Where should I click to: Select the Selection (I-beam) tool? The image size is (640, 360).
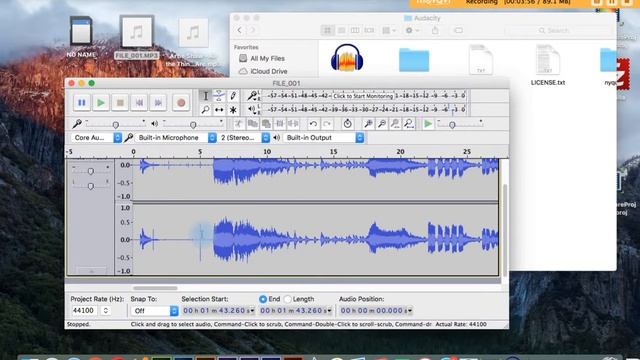(x=205, y=96)
